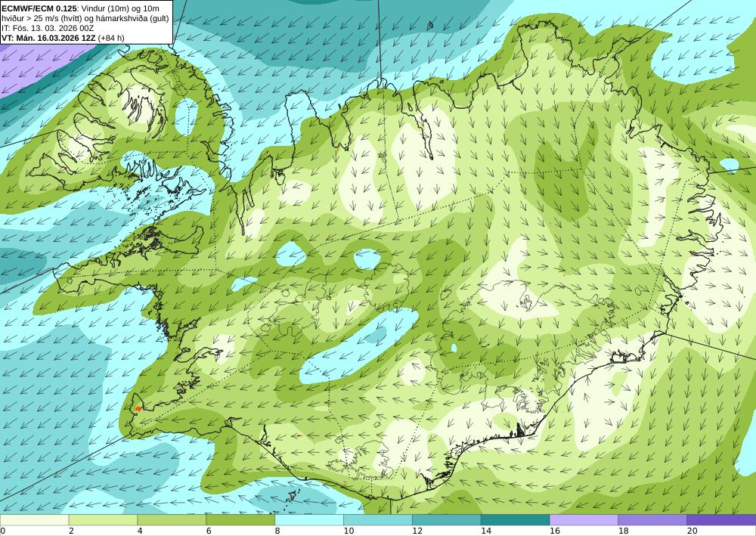Click the scale label "14"
This screenshot has height=536, width=756.
click(486, 531)
